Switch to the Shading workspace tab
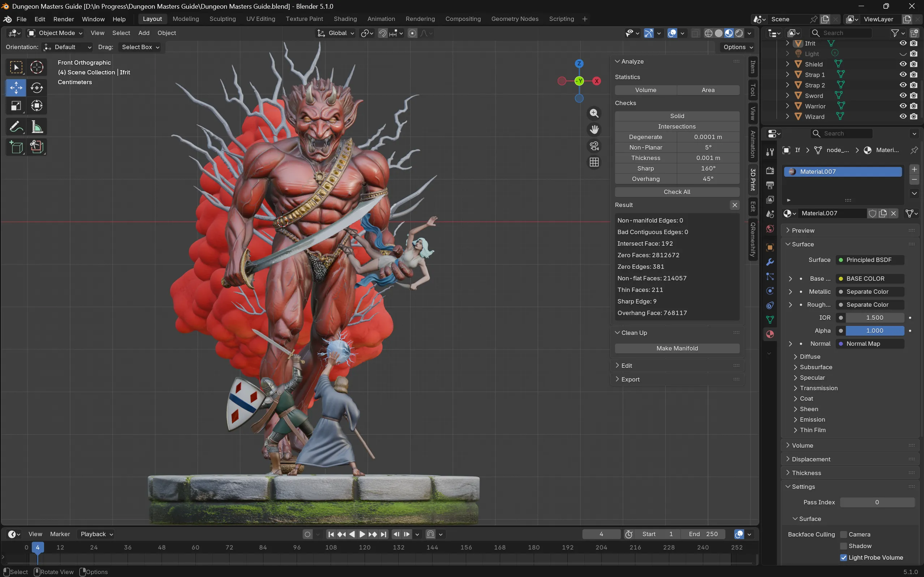 345,19
